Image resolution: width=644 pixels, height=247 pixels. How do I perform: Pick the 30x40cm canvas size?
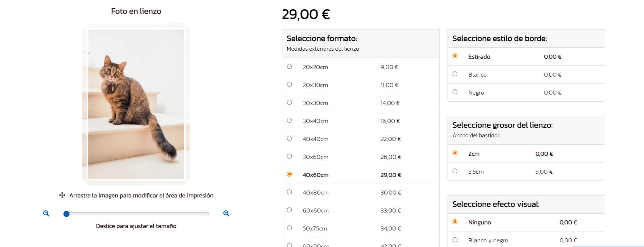(289, 120)
